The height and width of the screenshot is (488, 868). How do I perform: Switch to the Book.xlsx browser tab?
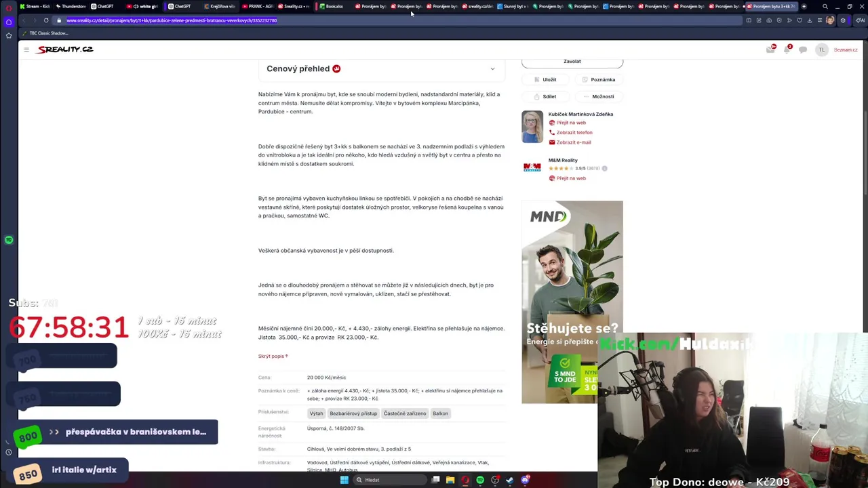point(332,6)
